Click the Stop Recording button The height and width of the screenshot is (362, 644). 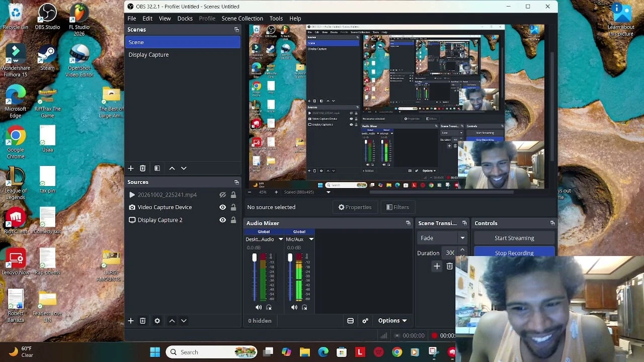click(514, 252)
